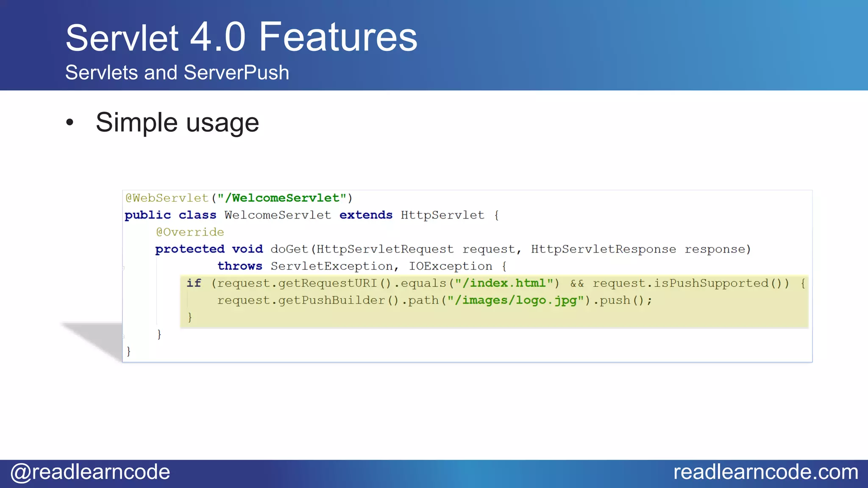868x488 pixels.
Task: Click the "/images/logo.jpg" path string
Action: 516,300
